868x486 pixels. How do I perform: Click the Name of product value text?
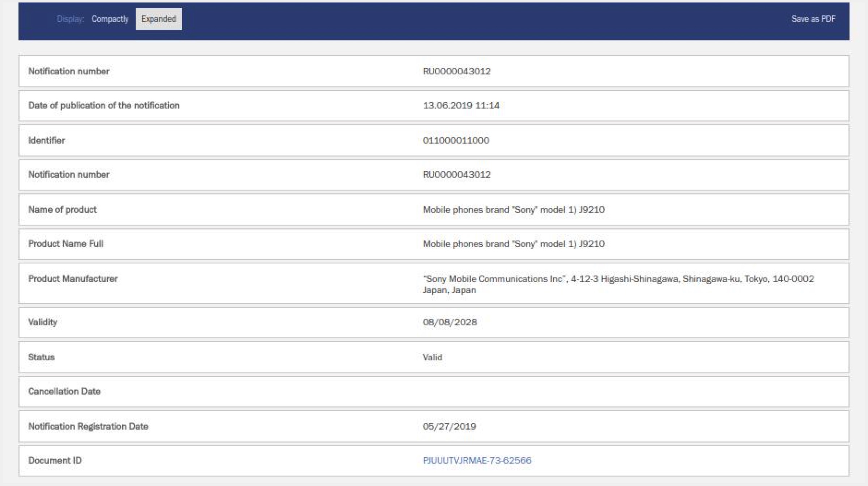coord(514,210)
